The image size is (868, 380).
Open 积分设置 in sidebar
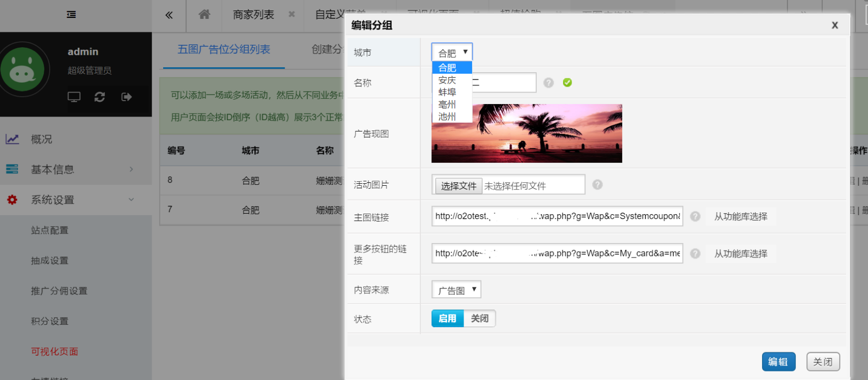click(50, 321)
